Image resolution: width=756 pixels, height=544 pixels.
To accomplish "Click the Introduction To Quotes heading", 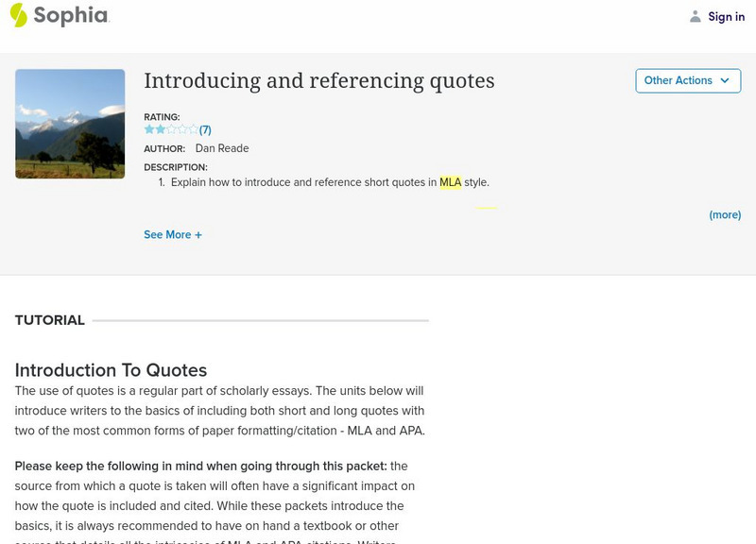I will (111, 370).
